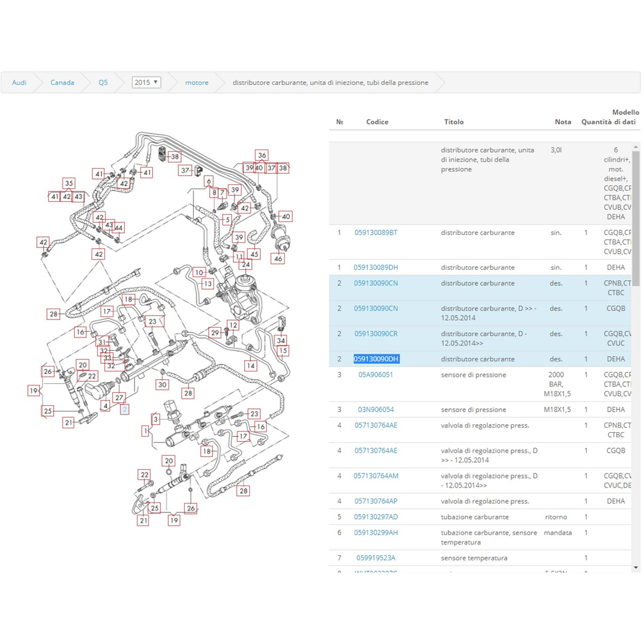
Task: Open pressure sensor part 05A906051
Action: (x=375, y=375)
